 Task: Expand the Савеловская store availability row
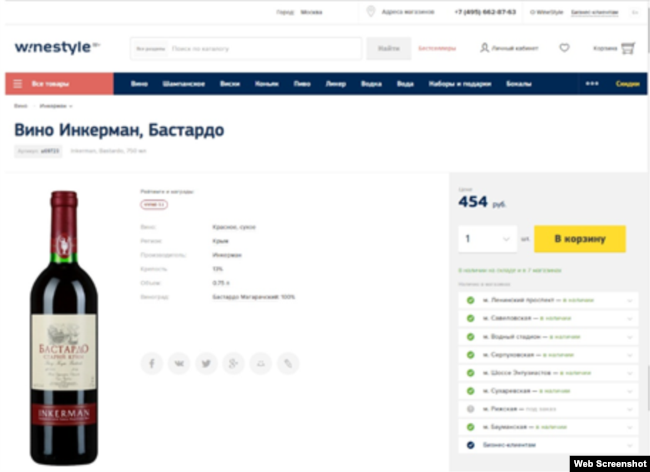[x=548, y=318]
